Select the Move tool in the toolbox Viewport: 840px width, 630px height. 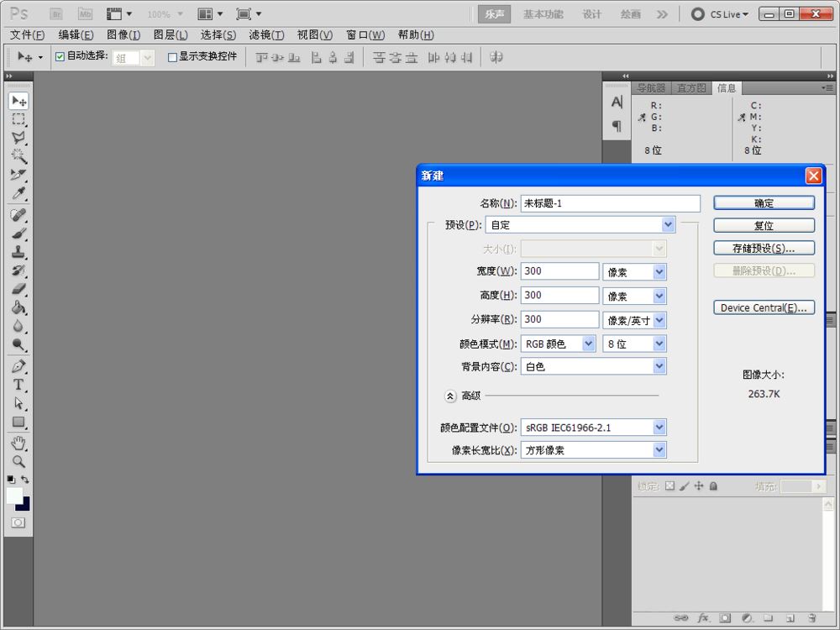coord(18,101)
